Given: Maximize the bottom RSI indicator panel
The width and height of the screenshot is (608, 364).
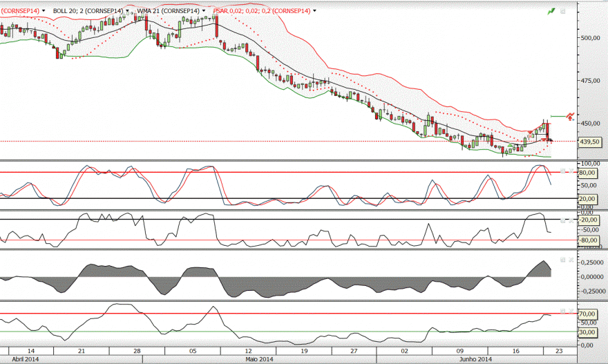Looking at the screenshot, I should coord(563,312).
